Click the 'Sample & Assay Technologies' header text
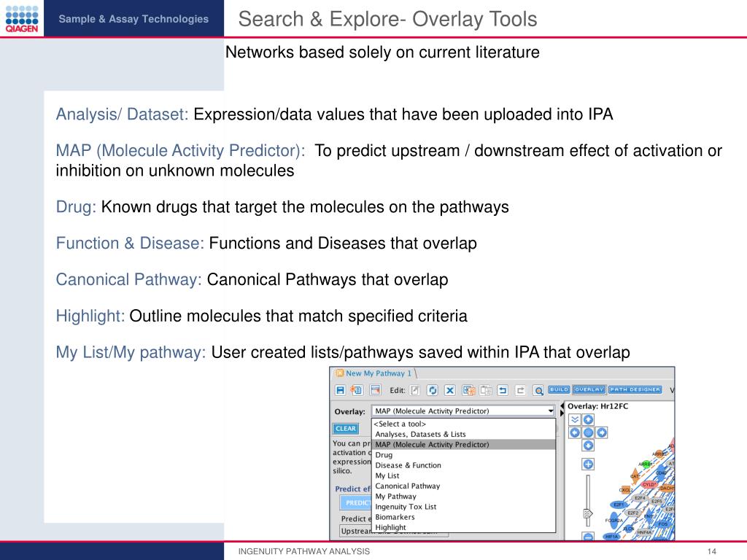The image size is (747, 560). pos(133,19)
